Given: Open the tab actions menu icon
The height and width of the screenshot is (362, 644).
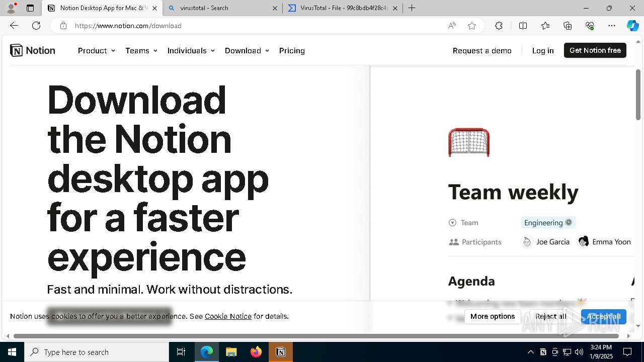Looking at the screenshot, I should [30, 8].
